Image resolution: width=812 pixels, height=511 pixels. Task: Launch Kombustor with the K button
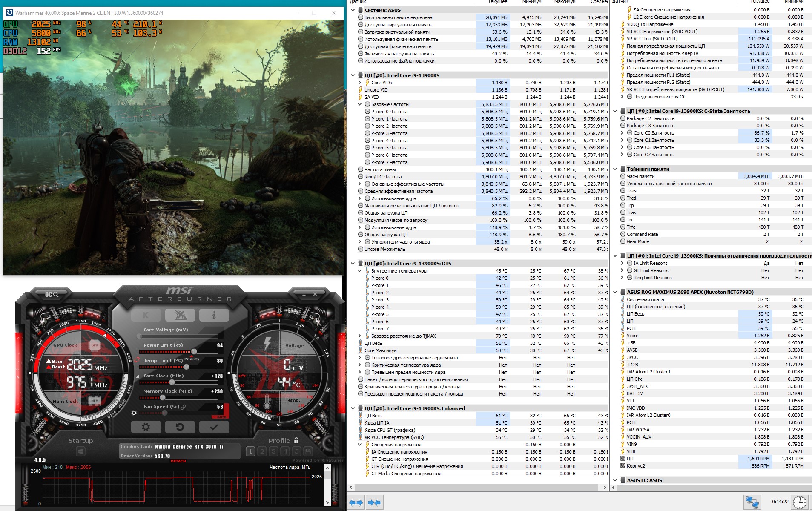(x=146, y=315)
